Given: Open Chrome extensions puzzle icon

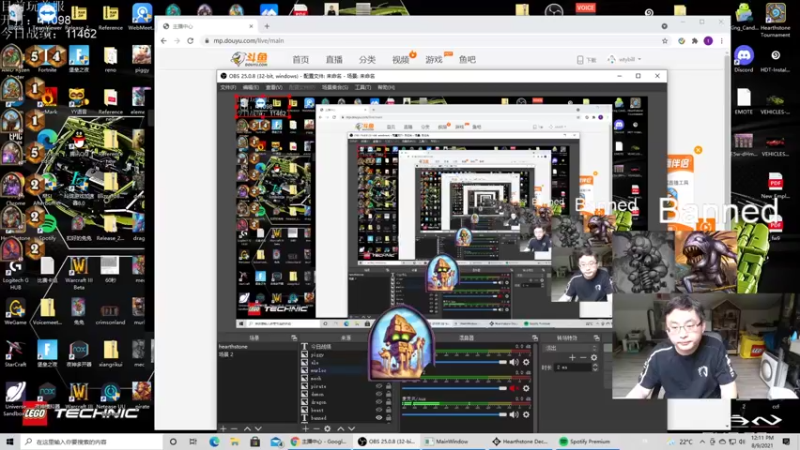Looking at the screenshot, I should pos(694,41).
